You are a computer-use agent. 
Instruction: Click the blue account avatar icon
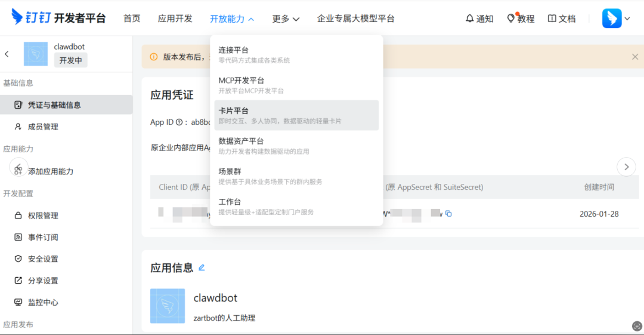click(x=612, y=18)
